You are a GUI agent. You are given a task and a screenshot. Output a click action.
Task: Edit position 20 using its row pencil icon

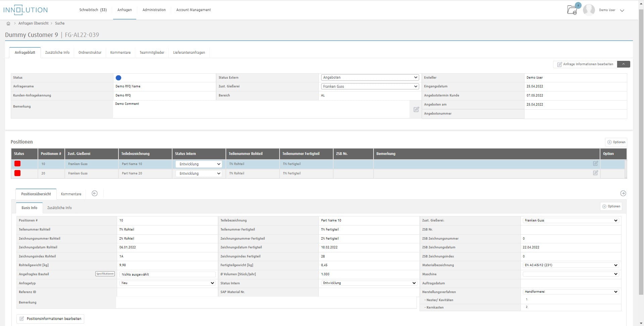click(x=595, y=173)
